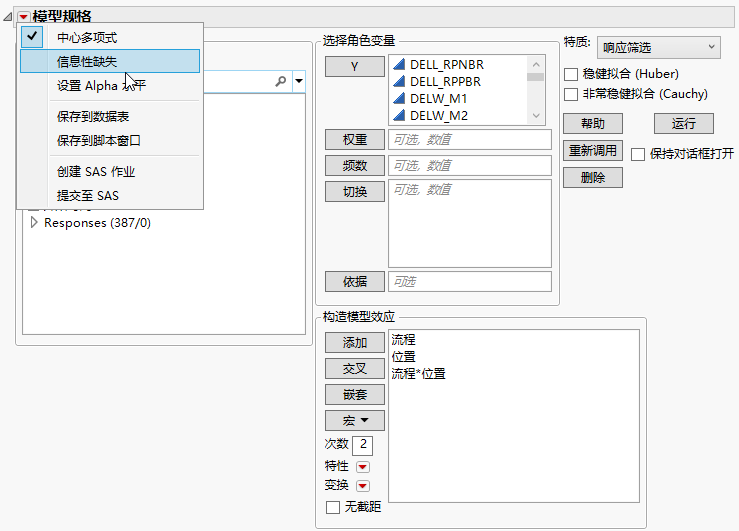The image size is (739, 531).
Task: Expand the Responses (387/0) group
Action: 34,222
